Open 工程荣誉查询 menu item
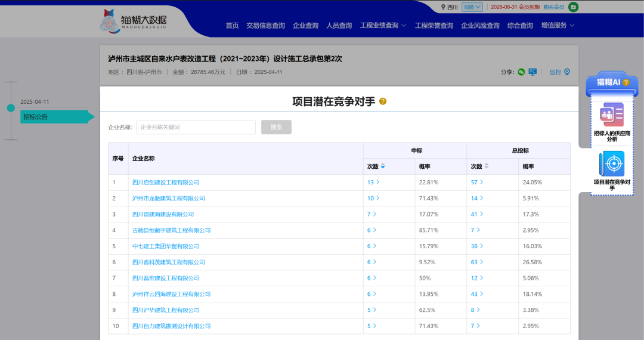This screenshot has height=340, width=644. tap(434, 26)
